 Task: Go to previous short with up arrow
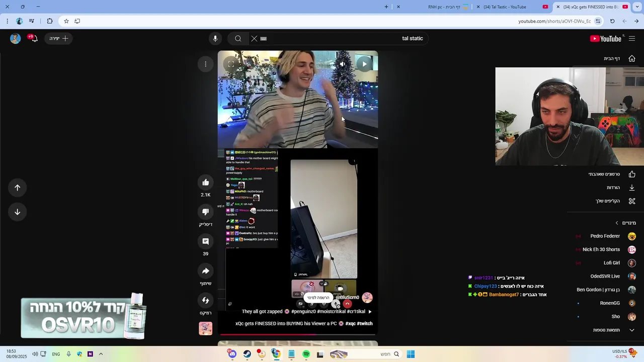coord(17,188)
